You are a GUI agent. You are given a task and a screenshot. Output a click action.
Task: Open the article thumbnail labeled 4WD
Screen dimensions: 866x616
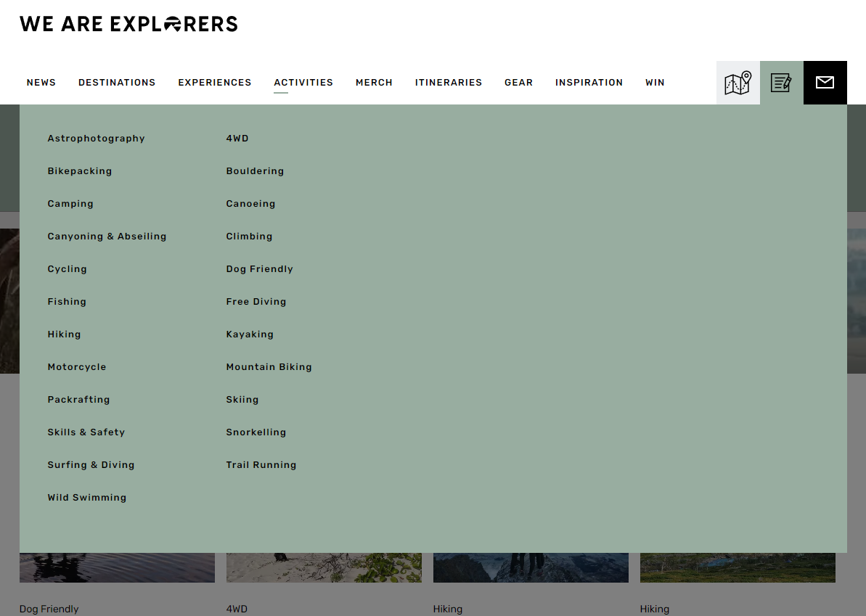[324, 568]
